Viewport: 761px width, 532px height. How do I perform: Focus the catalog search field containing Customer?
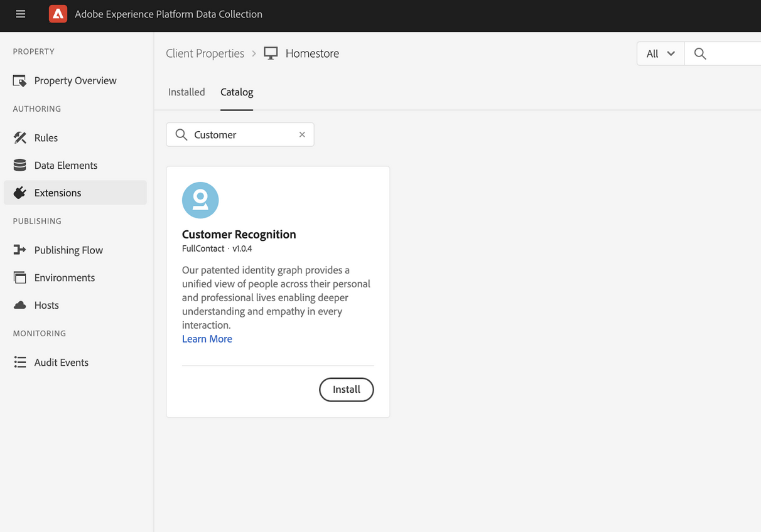coord(240,134)
